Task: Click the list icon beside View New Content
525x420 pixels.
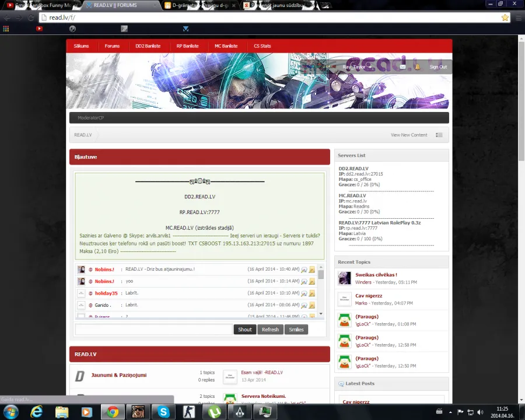Action: [439, 135]
